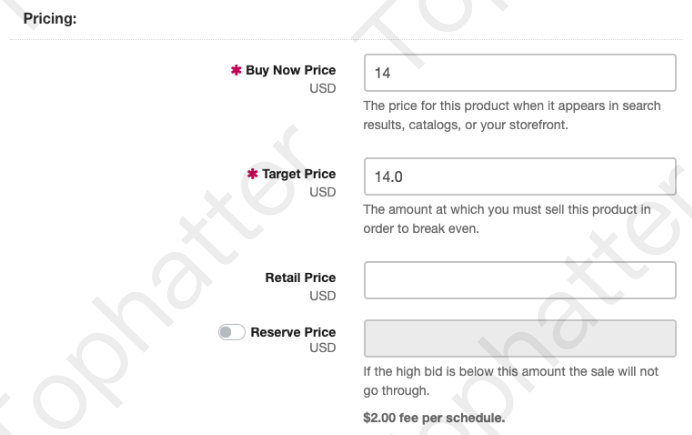Click the empty Retail Price field
The width and height of the screenshot is (692, 435).
[x=520, y=280]
